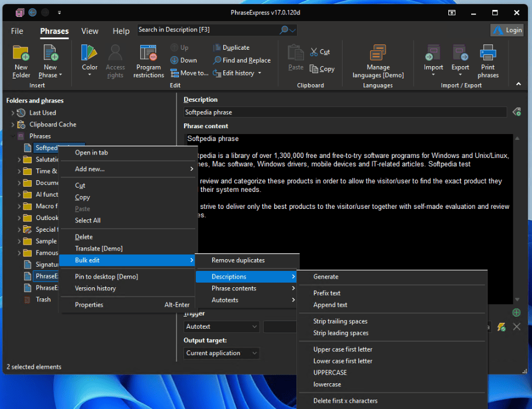This screenshot has height=409, width=532.
Task: Choose Upper case first letter
Action: (392, 349)
